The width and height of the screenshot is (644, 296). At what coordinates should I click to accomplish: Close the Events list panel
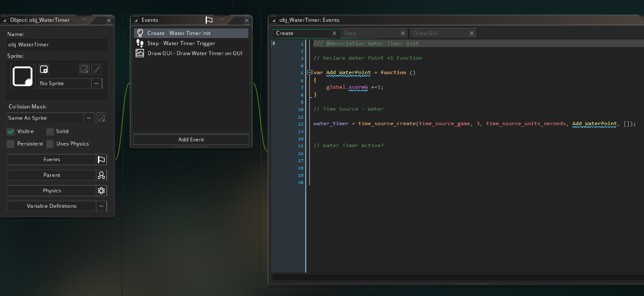pos(247,20)
